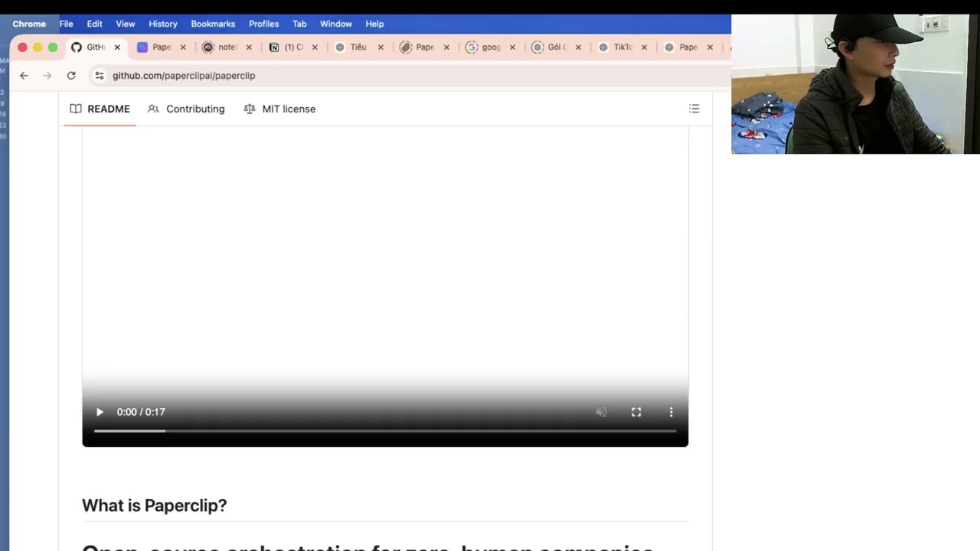Viewport: 980px width, 551px height.
Task: Click the GitHub favicon on the active tab
Action: (x=77, y=47)
